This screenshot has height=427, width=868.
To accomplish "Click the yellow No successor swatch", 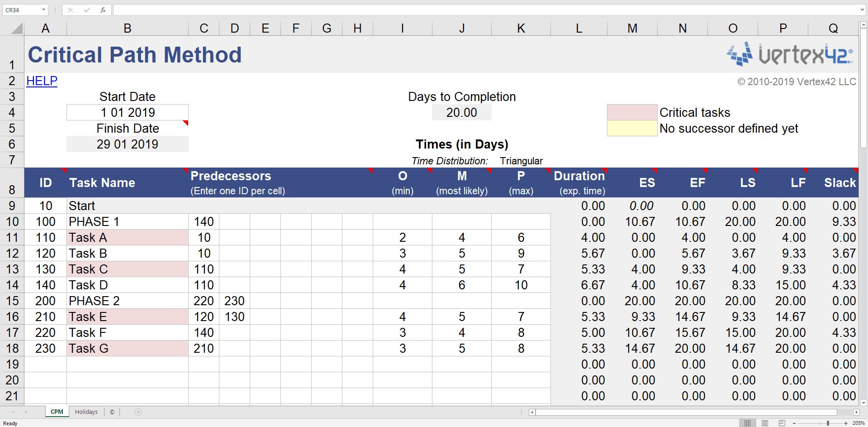I will tap(632, 128).
